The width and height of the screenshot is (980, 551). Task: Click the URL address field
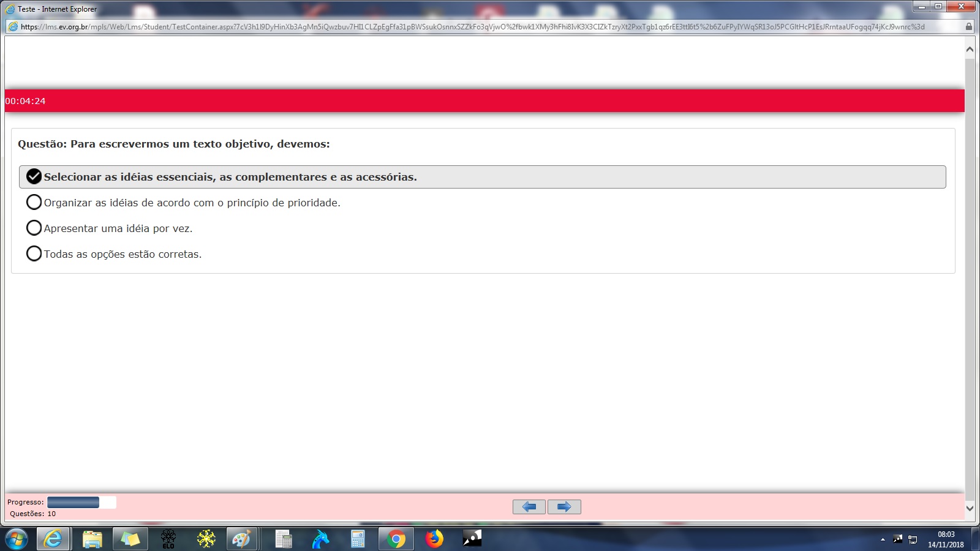pos(484,26)
